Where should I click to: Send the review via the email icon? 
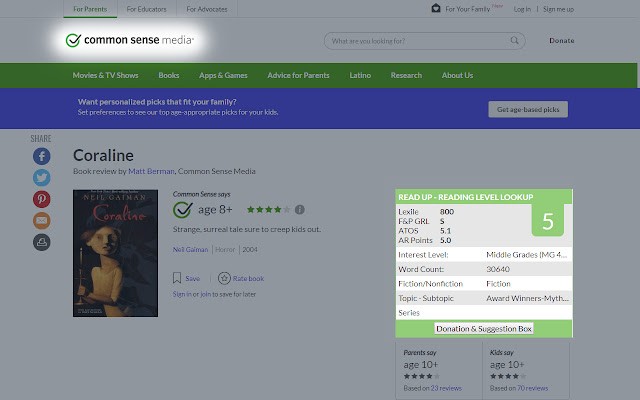(x=42, y=221)
